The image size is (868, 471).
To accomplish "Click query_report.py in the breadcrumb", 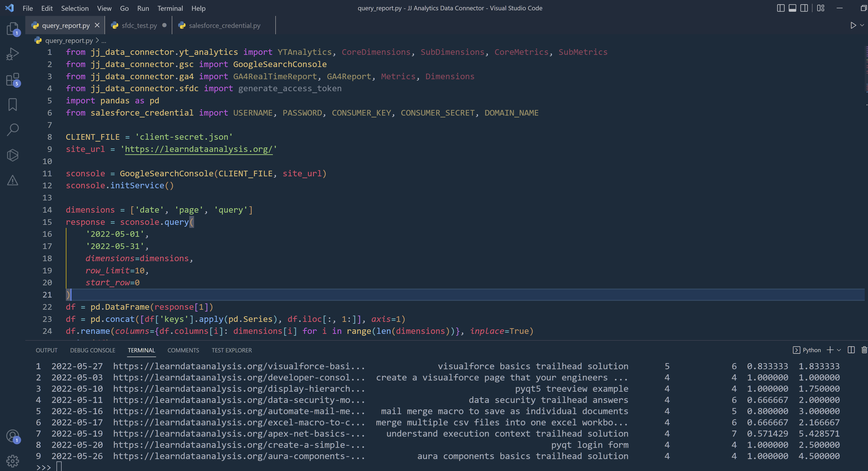I will click(69, 41).
